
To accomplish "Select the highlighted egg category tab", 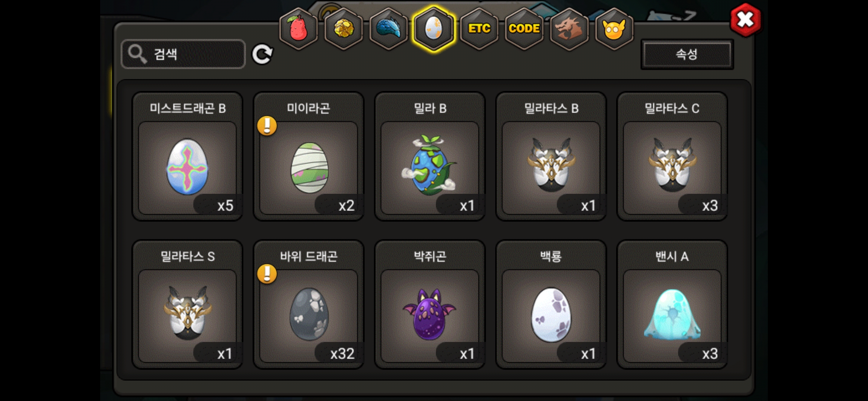I will pyautogui.click(x=434, y=29).
